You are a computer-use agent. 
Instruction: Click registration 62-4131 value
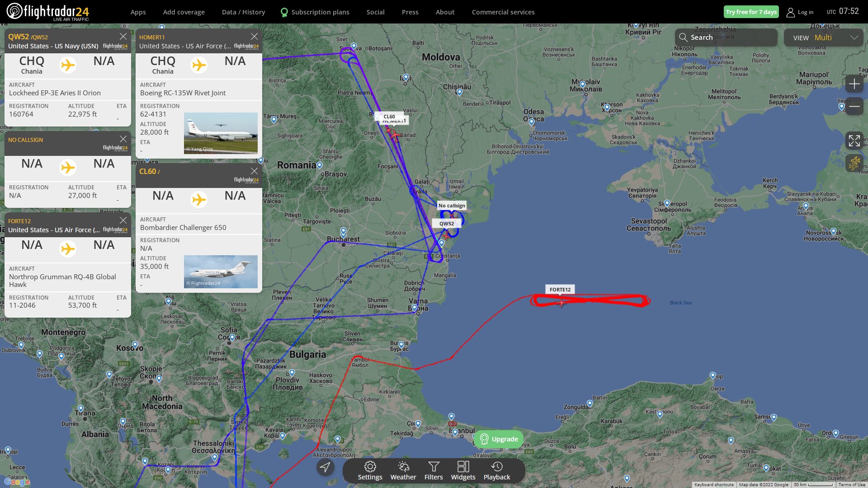153,114
